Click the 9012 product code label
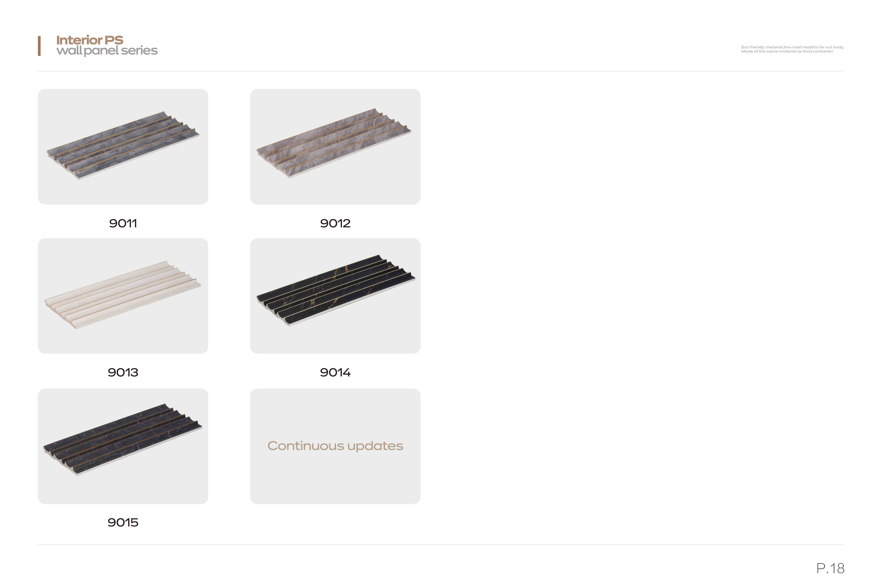Screen dimensions: 882x588 335,223
